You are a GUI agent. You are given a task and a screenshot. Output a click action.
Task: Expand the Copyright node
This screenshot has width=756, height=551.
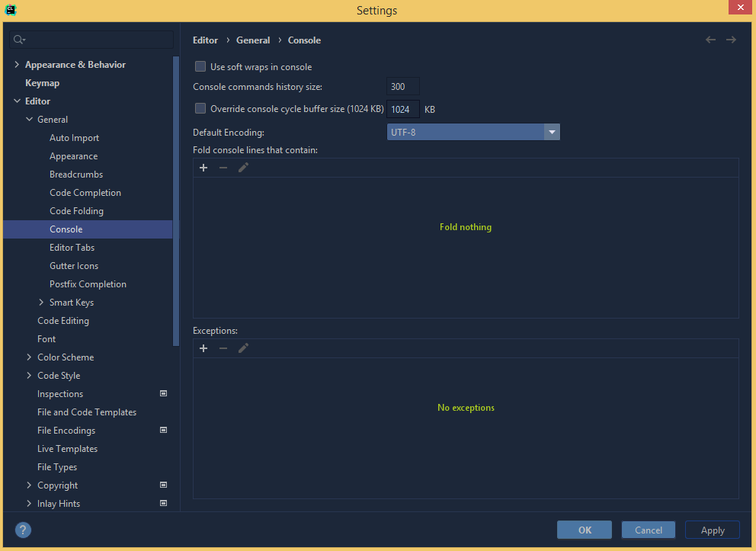coord(29,485)
